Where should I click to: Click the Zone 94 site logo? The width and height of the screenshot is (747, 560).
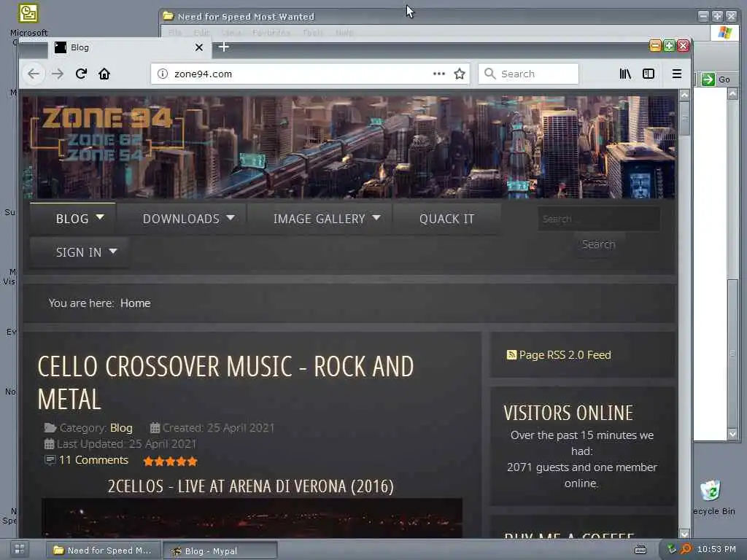(107, 135)
